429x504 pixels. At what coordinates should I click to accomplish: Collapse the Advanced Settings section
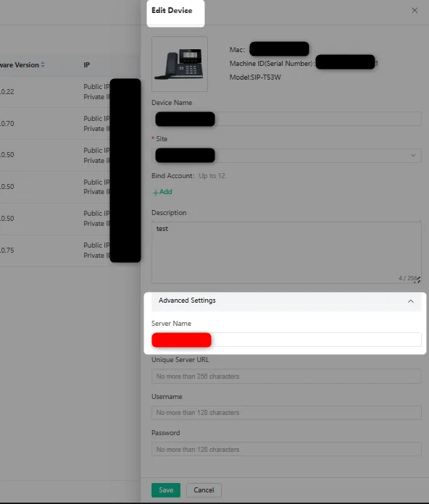pyautogui.click(x=411, y=301)
